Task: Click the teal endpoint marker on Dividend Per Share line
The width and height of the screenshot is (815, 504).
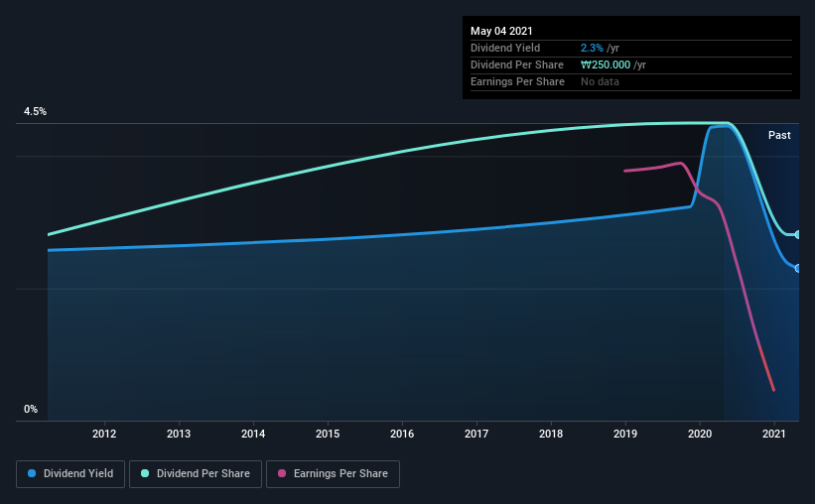Action: (797, 235)
